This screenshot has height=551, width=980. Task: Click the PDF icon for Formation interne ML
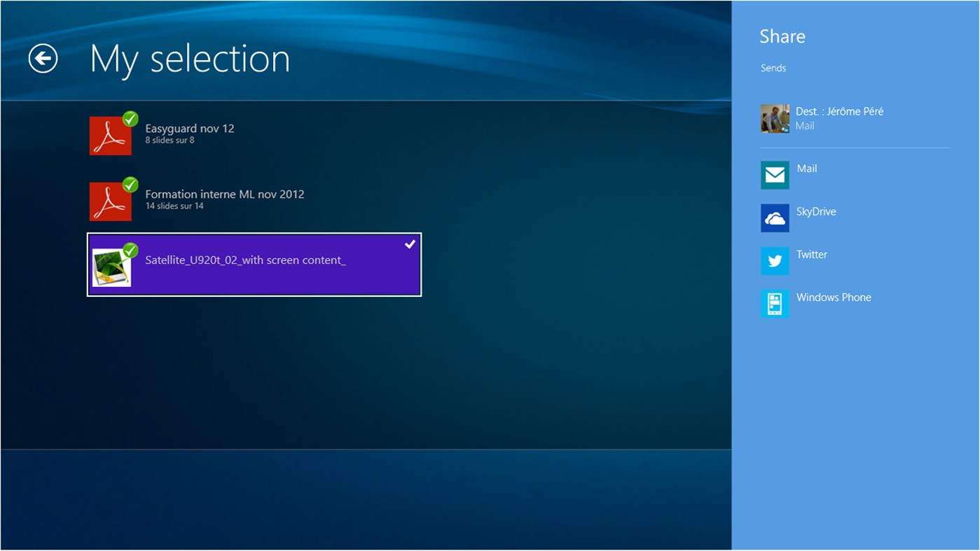[x=109, y=202]
